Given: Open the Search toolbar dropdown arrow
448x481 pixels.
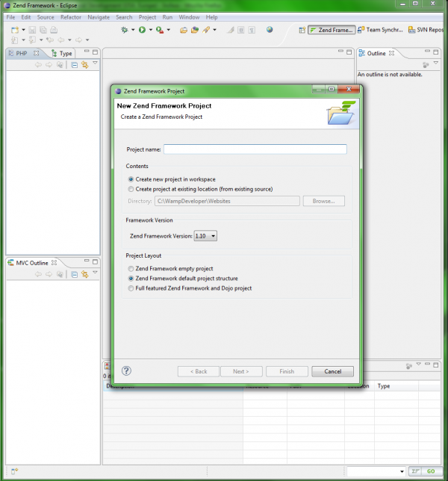Looking at the screenshot, I should click(214, 30).
